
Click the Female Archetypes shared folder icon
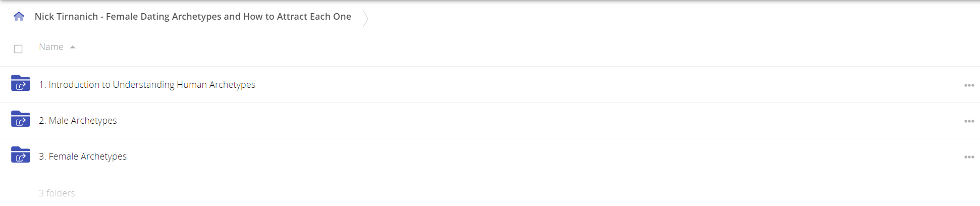click(20, 154)
